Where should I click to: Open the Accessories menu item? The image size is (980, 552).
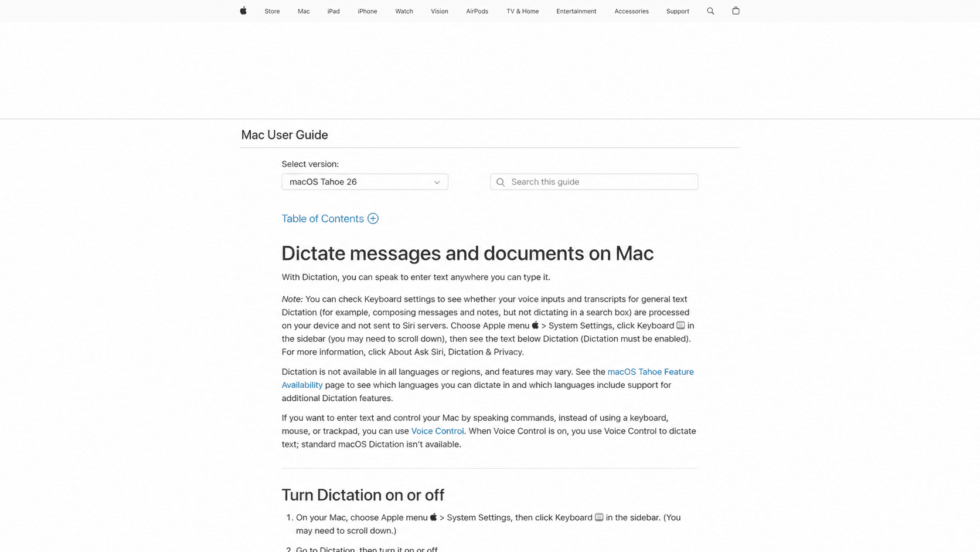click(631, 11)
